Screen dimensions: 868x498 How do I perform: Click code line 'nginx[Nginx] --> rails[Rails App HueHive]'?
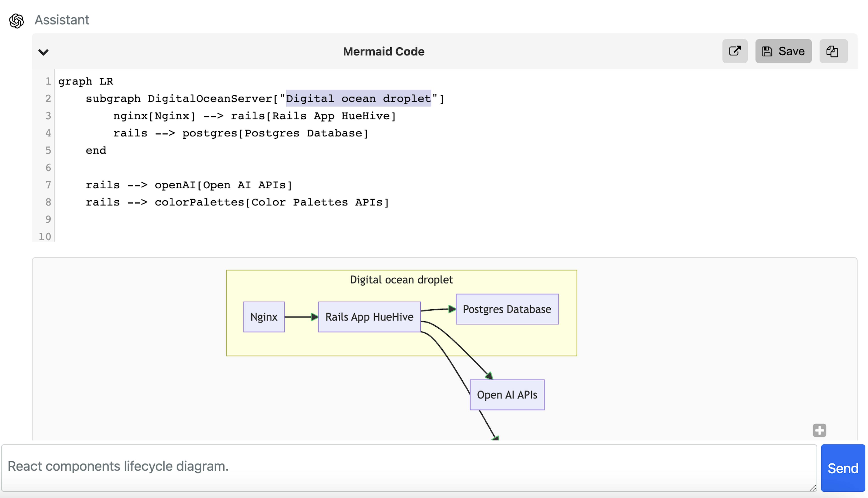click(x=255, y=116)
